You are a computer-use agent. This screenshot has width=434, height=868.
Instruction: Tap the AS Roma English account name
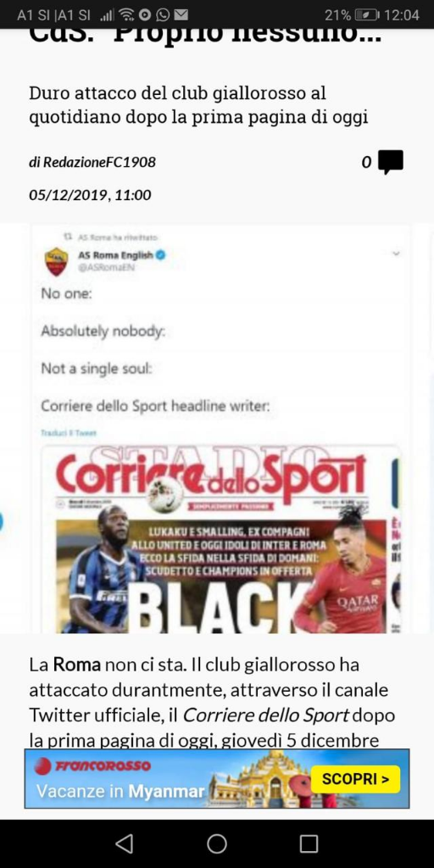(x=115, y=255)
